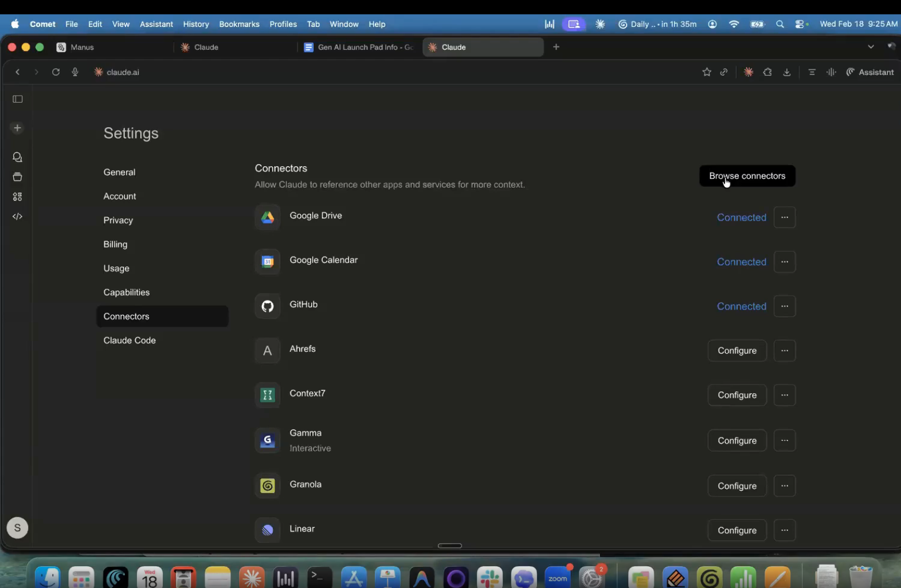
Task: Switch to the Manus tab
Action: tap(82, 48)
